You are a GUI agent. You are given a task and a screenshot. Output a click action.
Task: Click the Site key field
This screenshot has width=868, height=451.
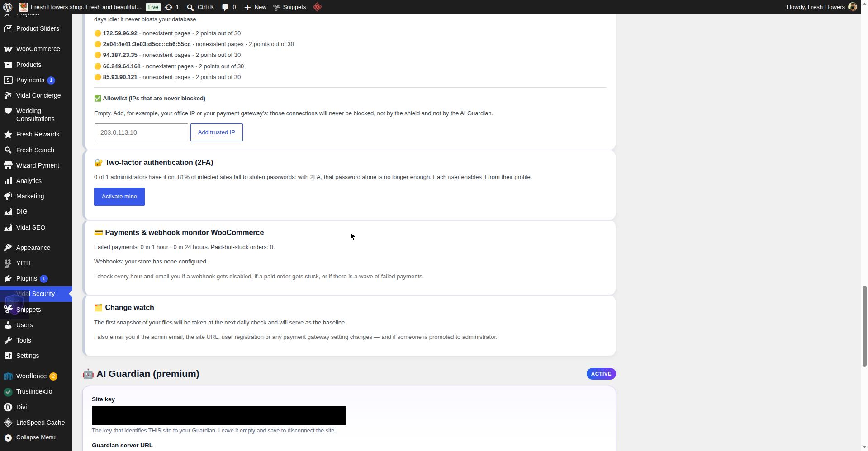pyautogui.click(x=219, y=415)
